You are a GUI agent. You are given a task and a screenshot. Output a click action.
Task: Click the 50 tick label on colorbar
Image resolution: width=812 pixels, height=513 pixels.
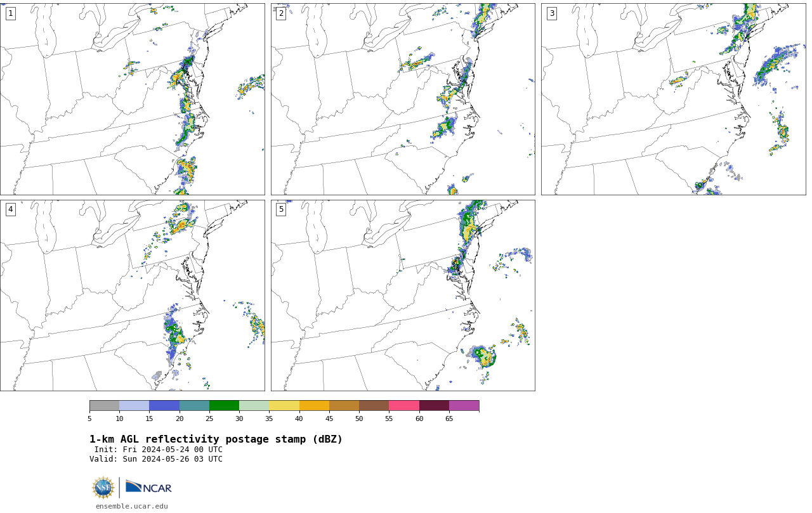(x=359, y=419)
